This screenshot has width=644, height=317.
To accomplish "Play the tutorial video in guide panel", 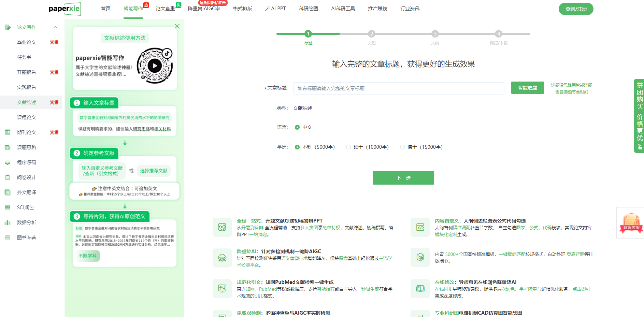I will click(x=155, y=66).
